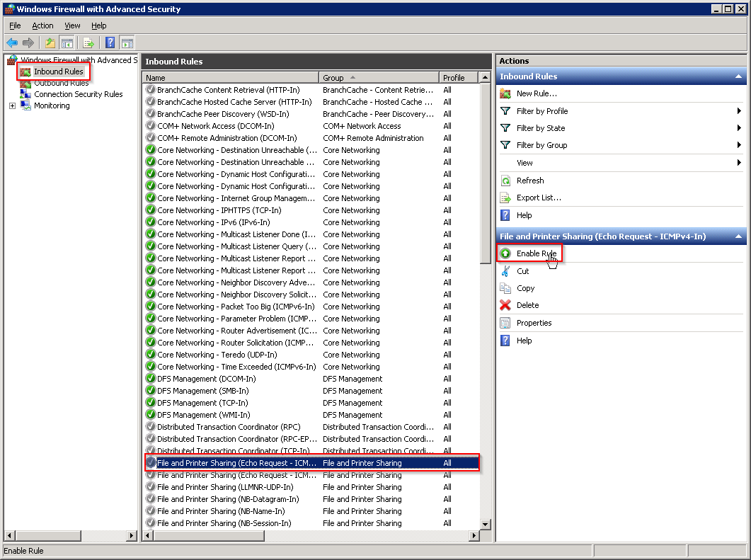This screenshot has width=751, height=560.
Task: Click Help icon under File and Printer Sharing section
Action: [x=505, y=341]
